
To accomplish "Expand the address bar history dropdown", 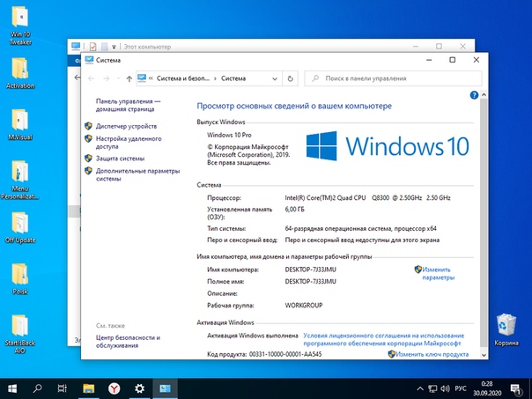I will pos(275,78).
